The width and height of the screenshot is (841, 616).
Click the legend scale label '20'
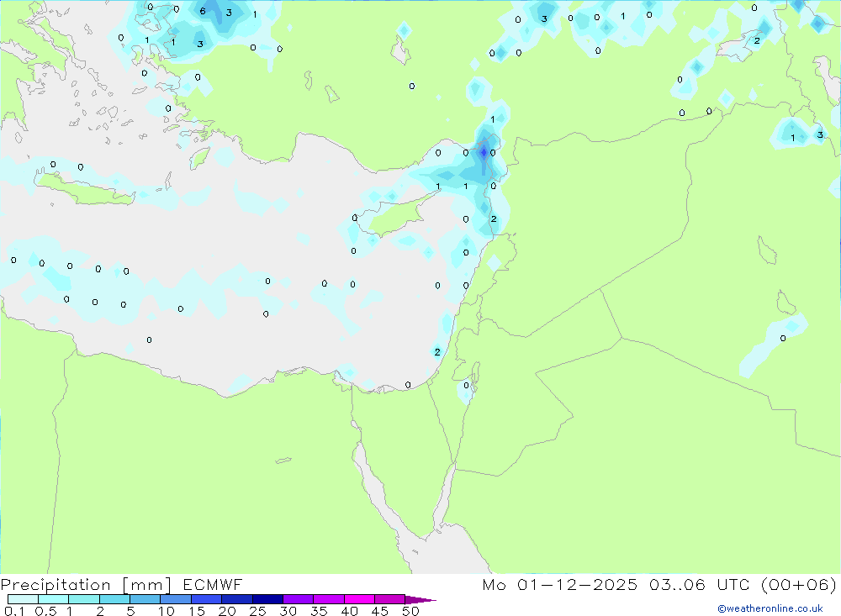coord(227,611)
